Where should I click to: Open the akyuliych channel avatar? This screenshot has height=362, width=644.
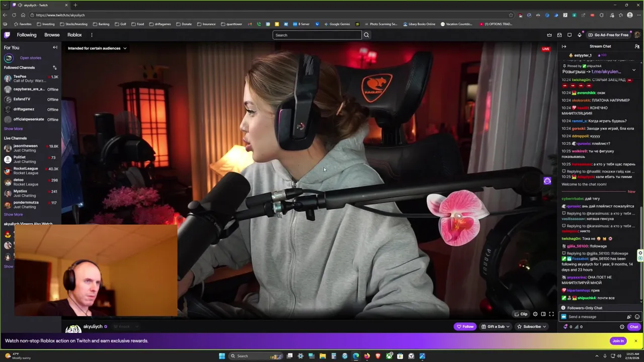pos(73,328)
